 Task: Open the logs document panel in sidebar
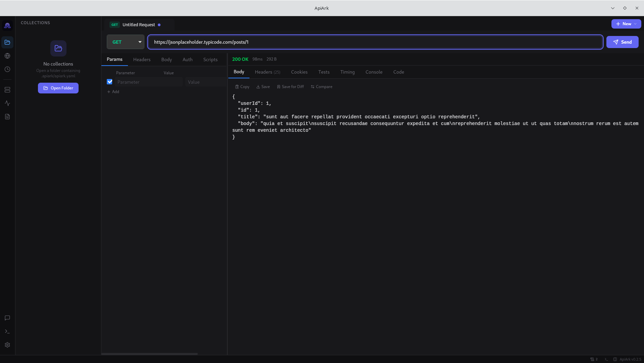7,117
